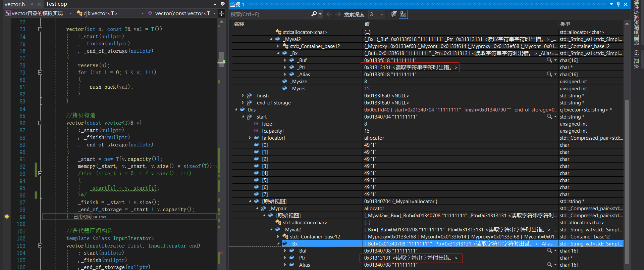The height and width of the screenshot is (270, 644).
Task: Open the Git 更改 side tab
Action: point(636,59)
